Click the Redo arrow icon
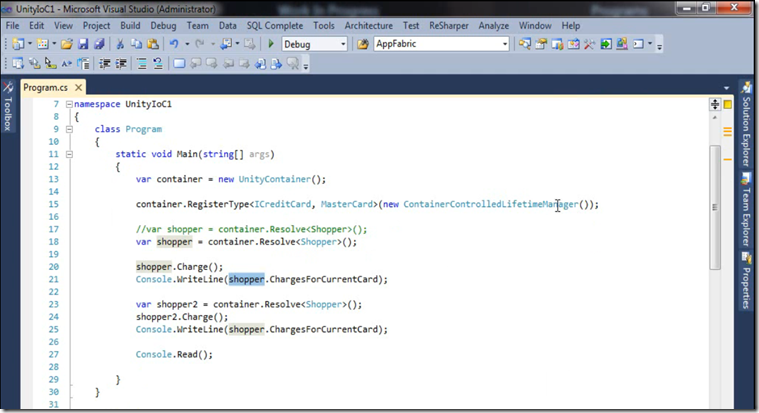Image resolution: width=759 pixels, height=413 pixels. tap(199, 44)
